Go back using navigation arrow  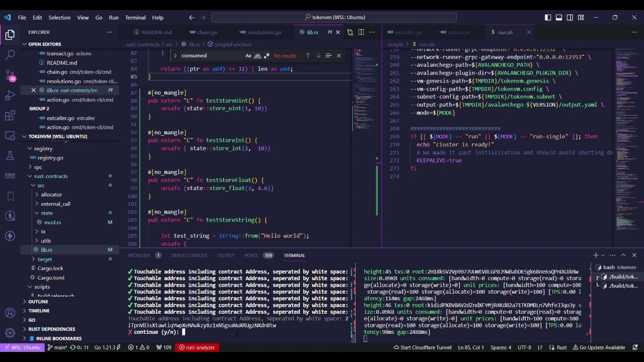click(192, 18)
